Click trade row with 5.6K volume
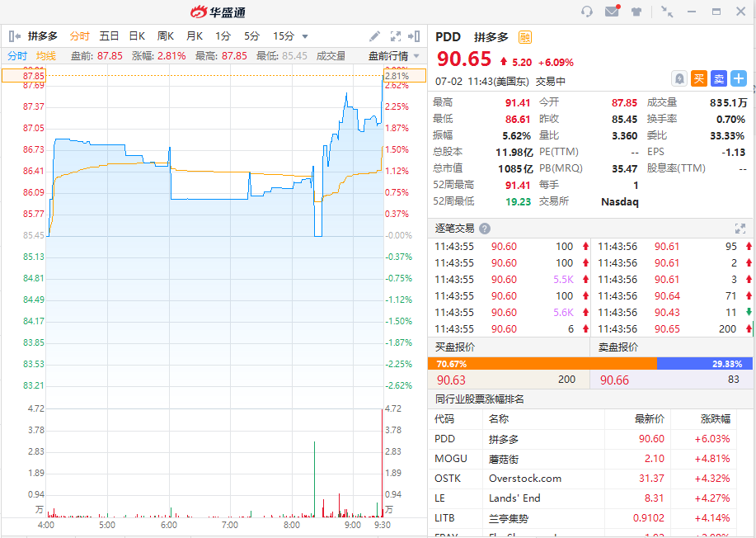Image resolution: width=756 pixels, height=538 pixels. (511, 313)
